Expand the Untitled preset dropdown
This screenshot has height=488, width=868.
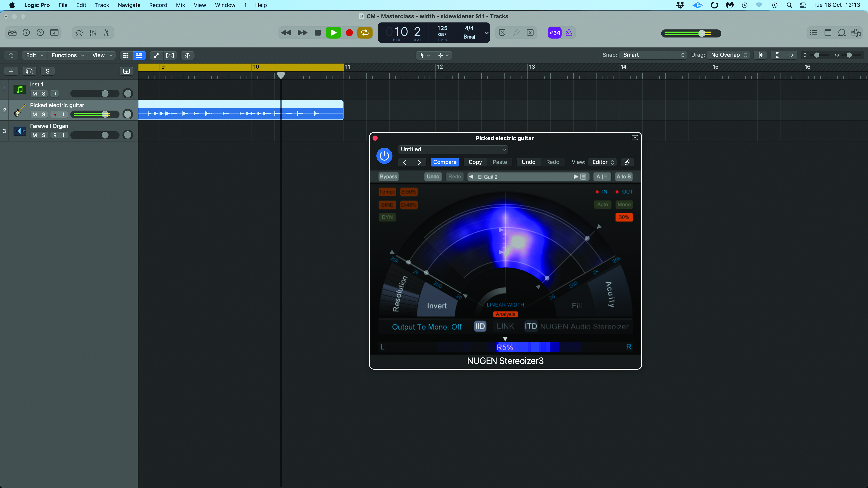pos(453,149)
